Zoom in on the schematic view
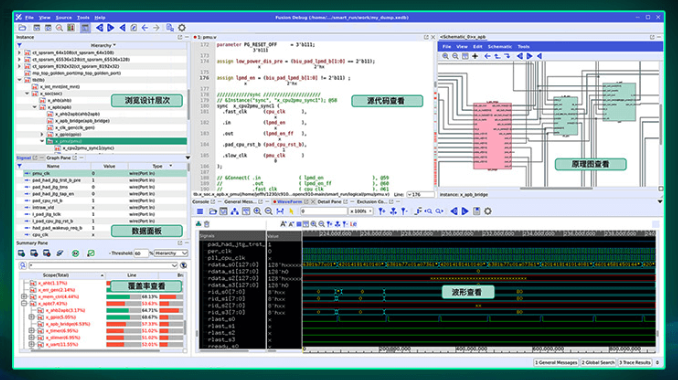 pyautogui.click(x=445, y=56)
